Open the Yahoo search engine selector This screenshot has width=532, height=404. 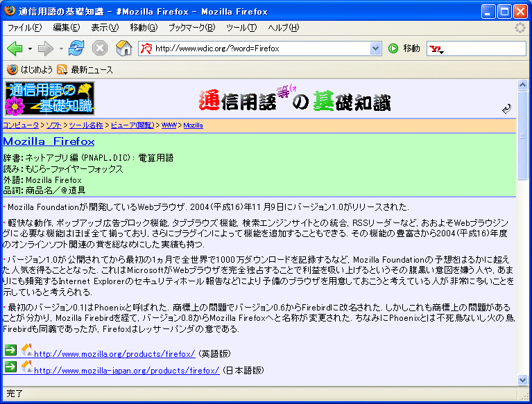[x=436, y=49]
